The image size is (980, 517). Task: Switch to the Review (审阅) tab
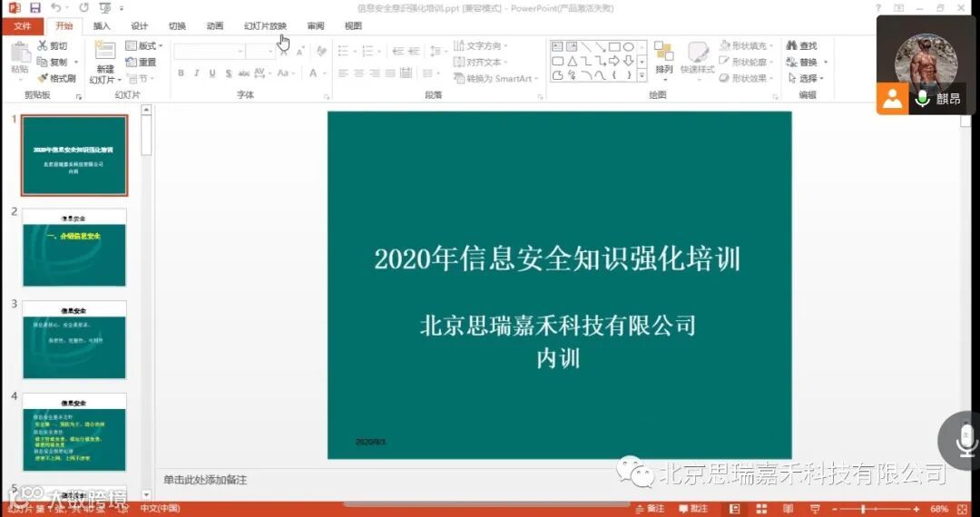tap(316, 26)
